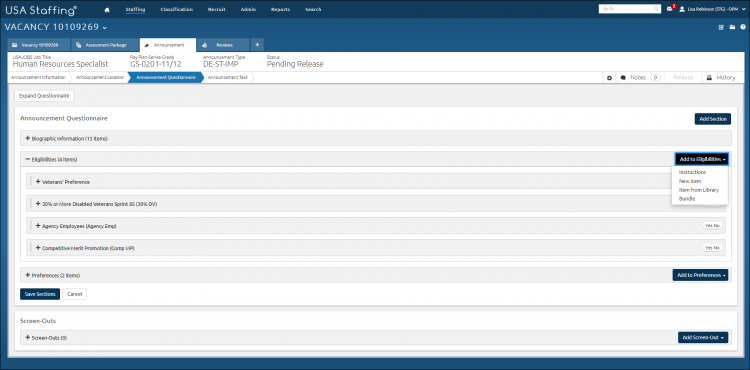Open the Classification menu
The image size is (750, 370).
(176, 9)
